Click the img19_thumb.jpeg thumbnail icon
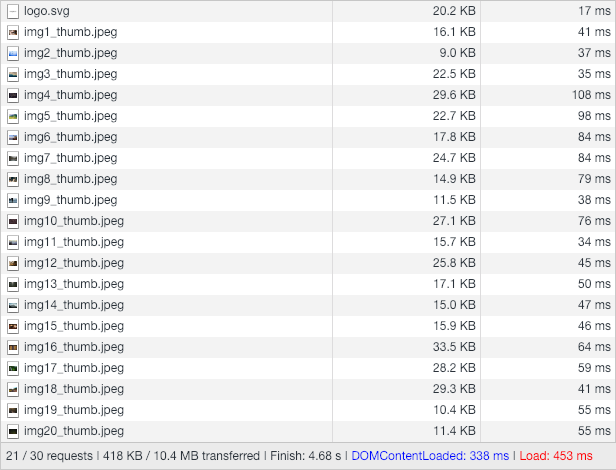 coord(13,410)
